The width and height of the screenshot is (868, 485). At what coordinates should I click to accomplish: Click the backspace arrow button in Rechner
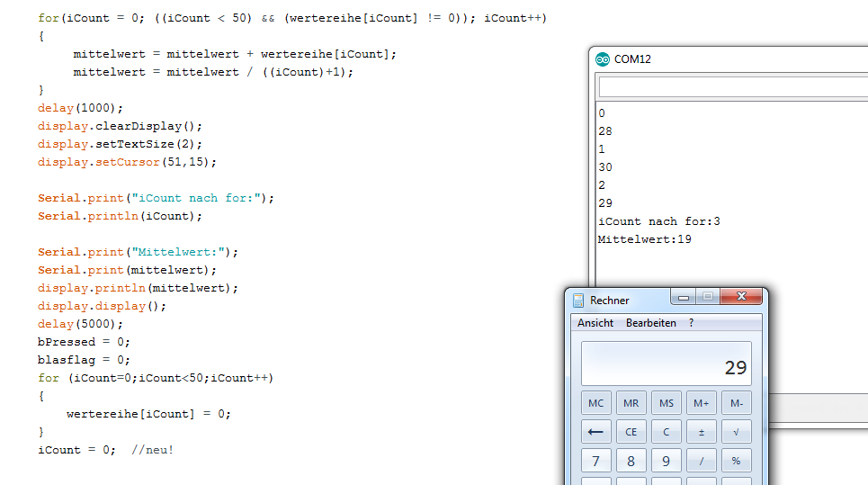click(596, 432)
